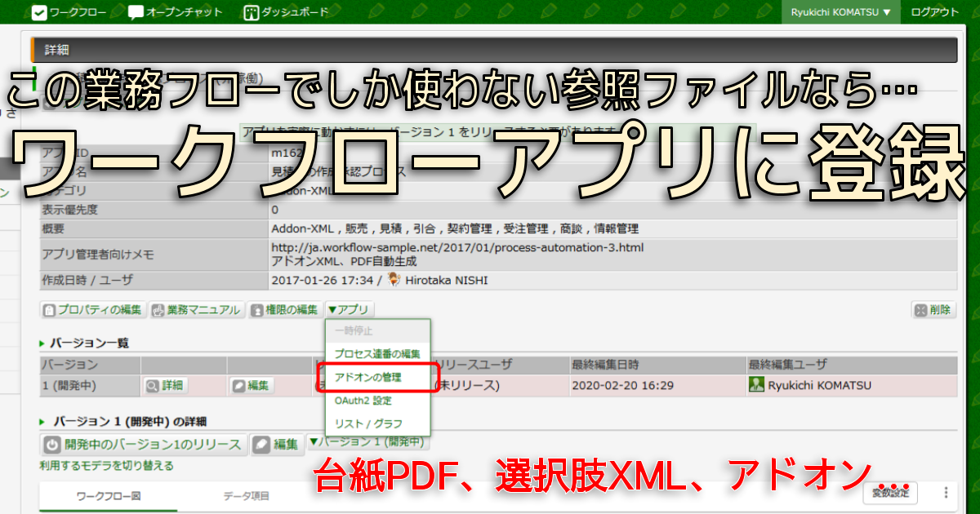This screenshot has height=514, width=980.
Task: Open 業務マニュアル button
Action: pyautogui.click(x=197, y=310)
